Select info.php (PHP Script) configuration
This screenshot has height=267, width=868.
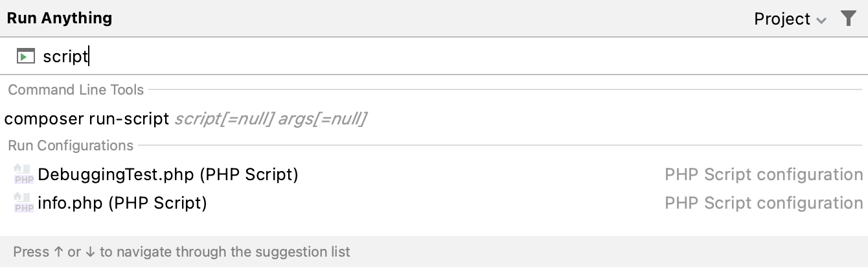point(434,203)
